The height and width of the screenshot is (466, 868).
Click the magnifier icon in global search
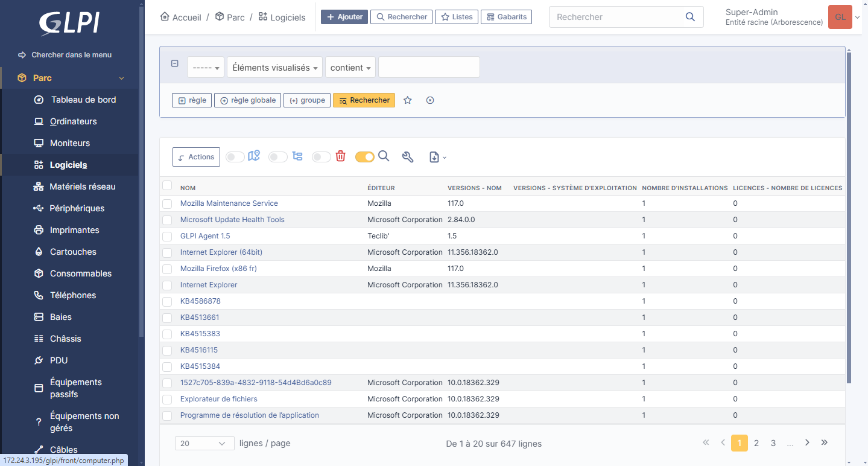click(x=690, y=17)
